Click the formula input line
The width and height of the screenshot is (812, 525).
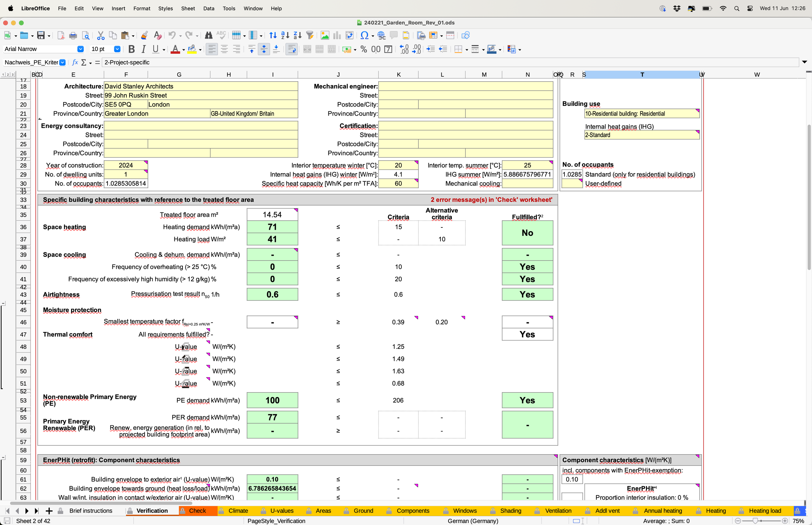[450, 62]
